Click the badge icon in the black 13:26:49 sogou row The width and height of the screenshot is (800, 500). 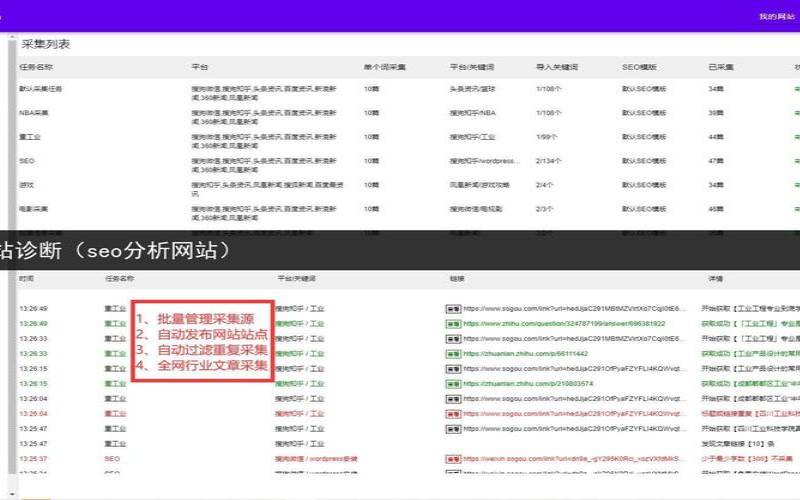[x=453, y=309]
